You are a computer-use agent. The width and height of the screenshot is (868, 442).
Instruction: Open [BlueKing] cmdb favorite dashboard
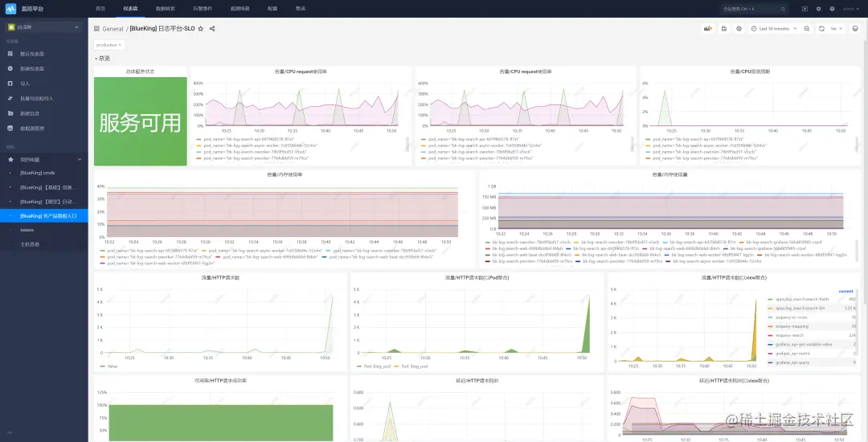[x=38, y=173]
